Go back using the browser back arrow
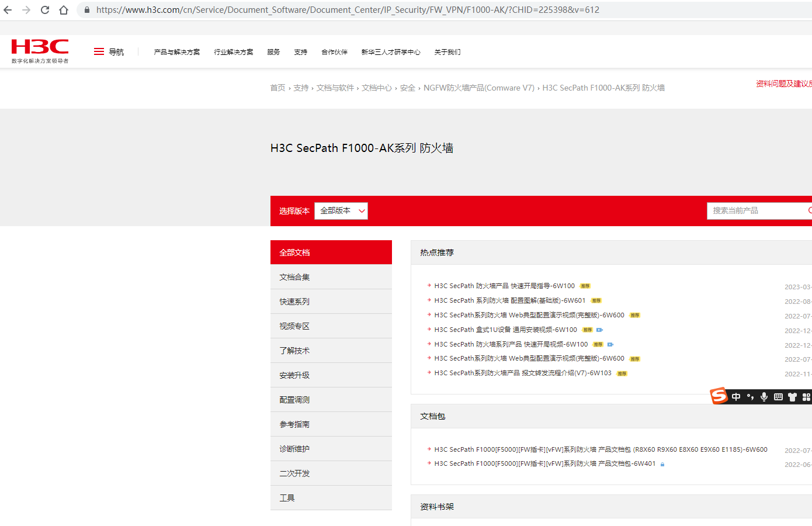The height and width of the screenshot is (526, 812). tap(8, 10)
